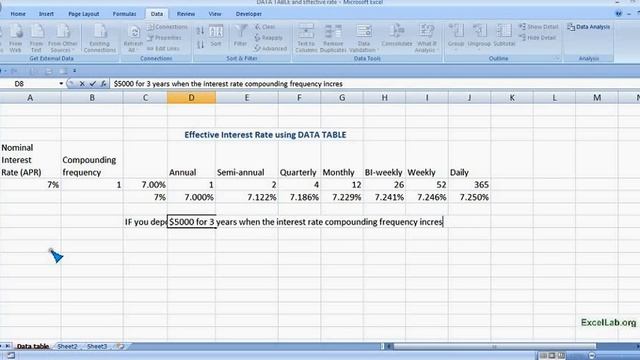This screenshot has height=360, width=640.
Task: Switch to Sheet2 tab
Action: [67, 346]
